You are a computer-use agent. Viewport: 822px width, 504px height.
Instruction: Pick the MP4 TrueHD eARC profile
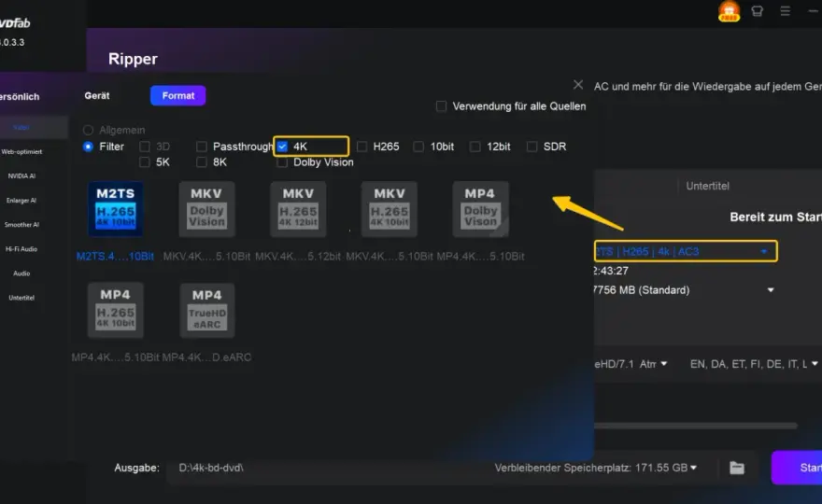(x=206, y=310)
